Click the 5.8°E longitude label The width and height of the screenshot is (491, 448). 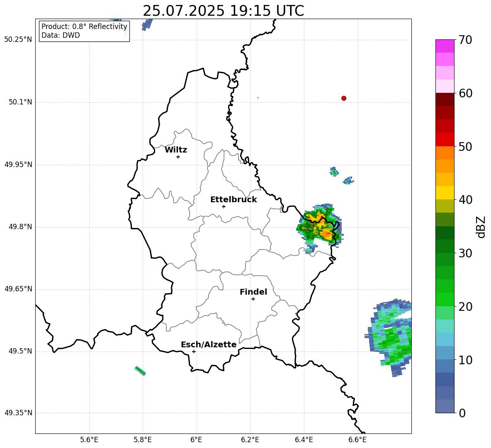(143, 440)
